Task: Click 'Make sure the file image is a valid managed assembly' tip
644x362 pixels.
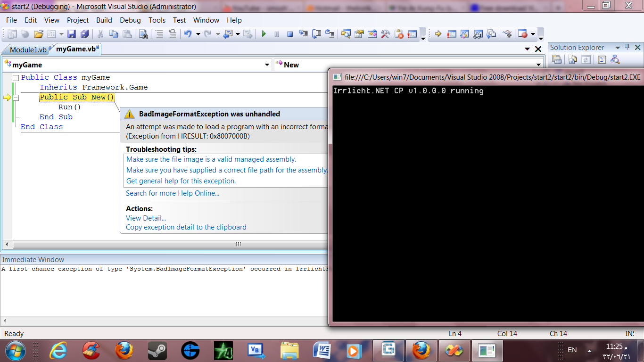Action: pyautogui.click(x=211, y=159)
